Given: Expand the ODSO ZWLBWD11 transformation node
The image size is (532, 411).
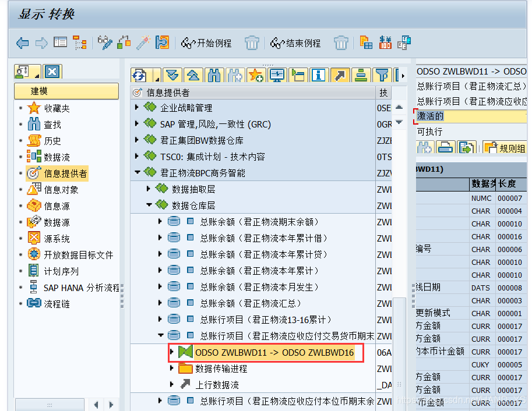Looking at the screenshot, I should tap(172, 352).
